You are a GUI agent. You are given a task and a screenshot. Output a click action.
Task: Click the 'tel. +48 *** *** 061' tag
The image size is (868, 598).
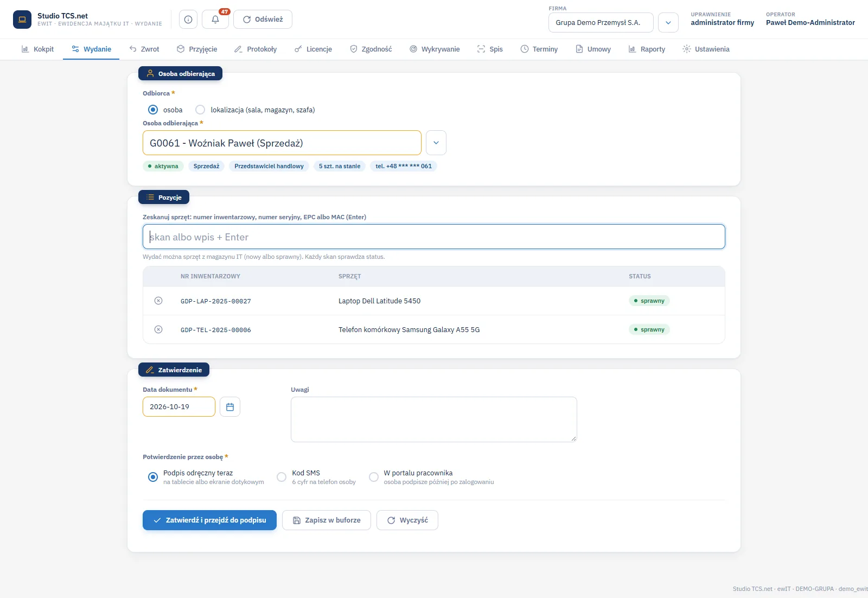(404, 166)
